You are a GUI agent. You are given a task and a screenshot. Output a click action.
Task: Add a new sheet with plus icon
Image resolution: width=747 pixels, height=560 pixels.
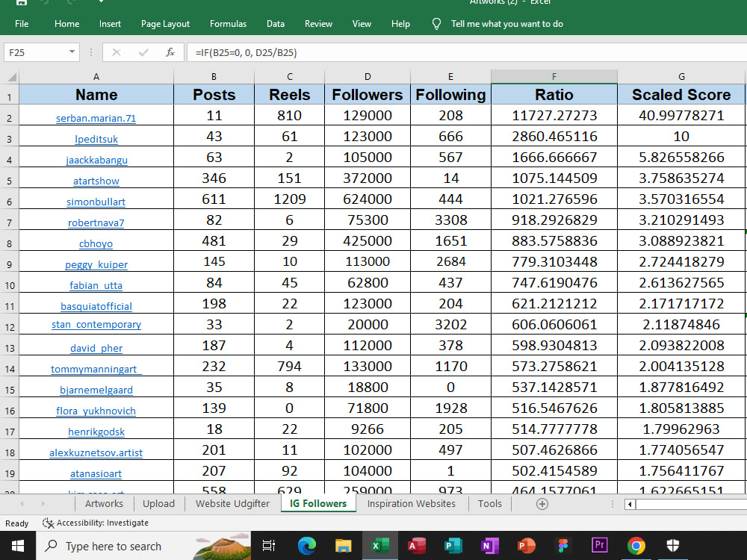point(542,504)
